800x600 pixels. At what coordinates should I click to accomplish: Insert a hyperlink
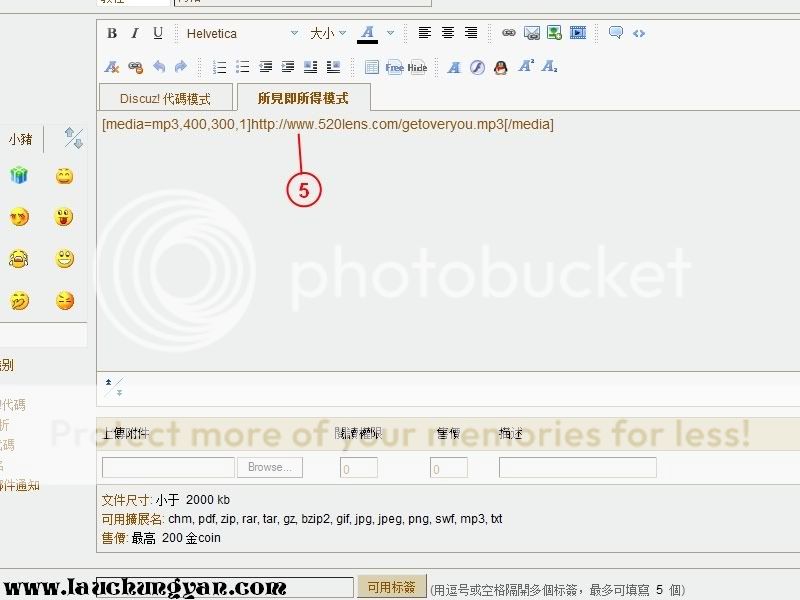click(x=508, y=33)
